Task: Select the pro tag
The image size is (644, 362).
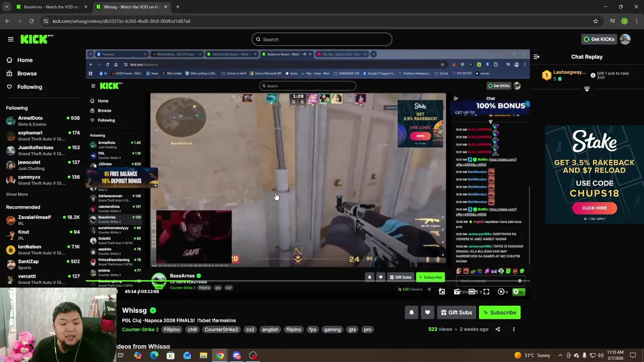Action: tap(368, 329)
